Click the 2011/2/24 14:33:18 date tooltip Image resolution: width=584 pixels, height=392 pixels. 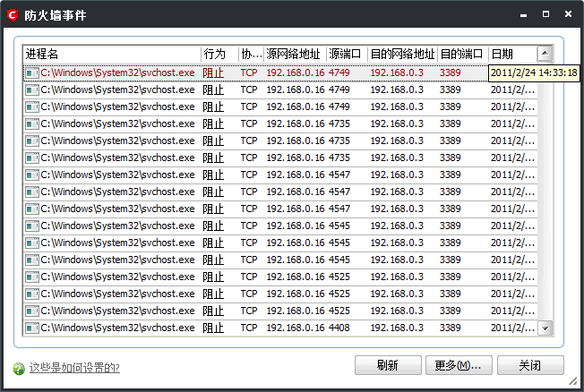(x=534, y=72)
